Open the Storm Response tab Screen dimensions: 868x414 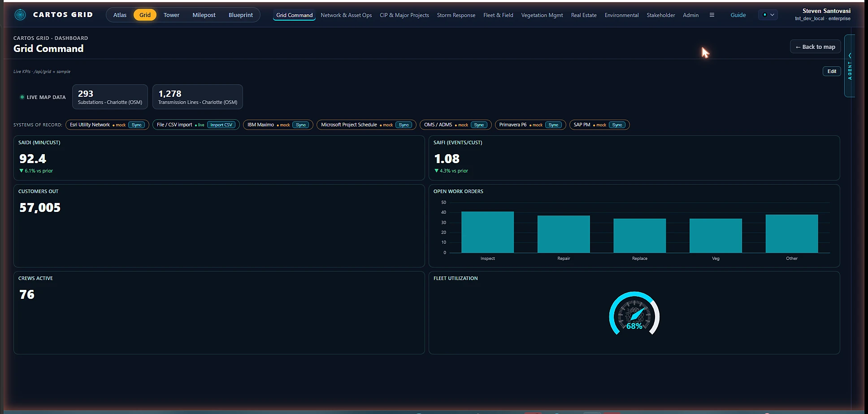[456, 15]
